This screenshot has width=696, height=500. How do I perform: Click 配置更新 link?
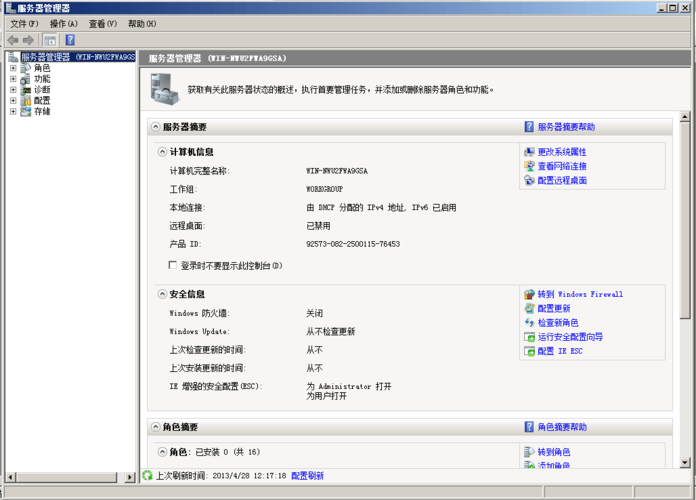tap(554, 308)
